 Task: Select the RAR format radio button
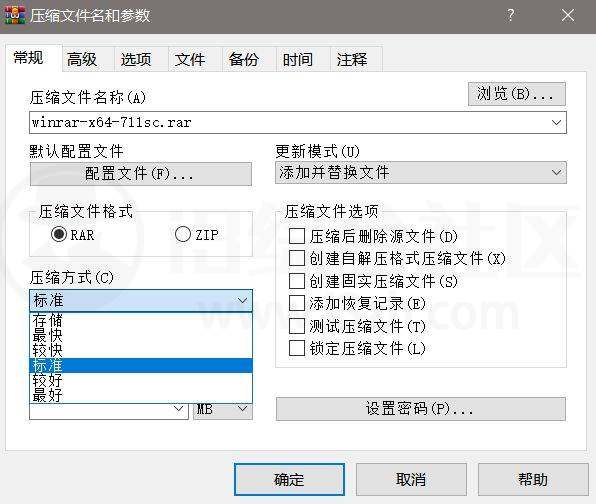coord(59,234)
